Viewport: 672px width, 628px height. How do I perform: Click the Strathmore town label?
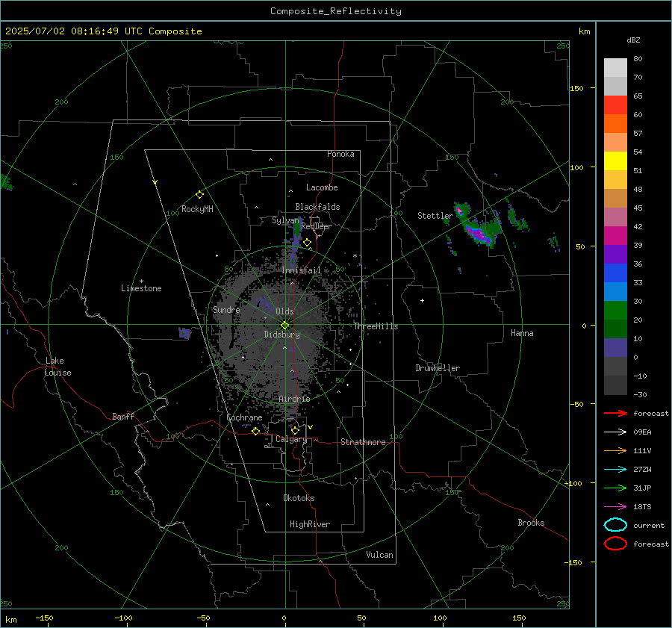pos(363,442)
